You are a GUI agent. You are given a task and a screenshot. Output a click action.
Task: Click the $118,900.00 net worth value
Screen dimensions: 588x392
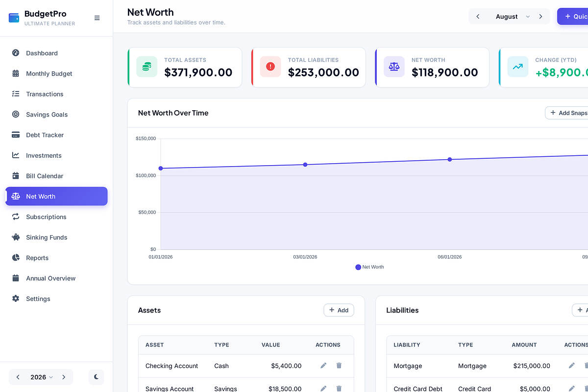point(445,73)
